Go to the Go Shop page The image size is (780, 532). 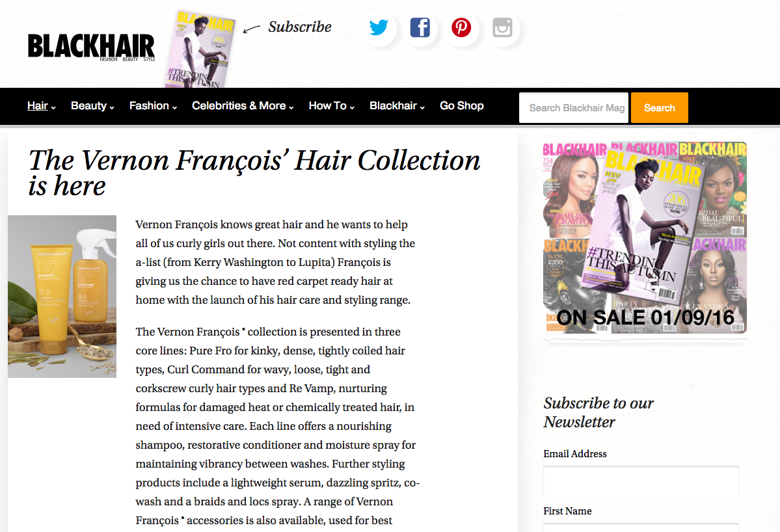click(462, 106)
